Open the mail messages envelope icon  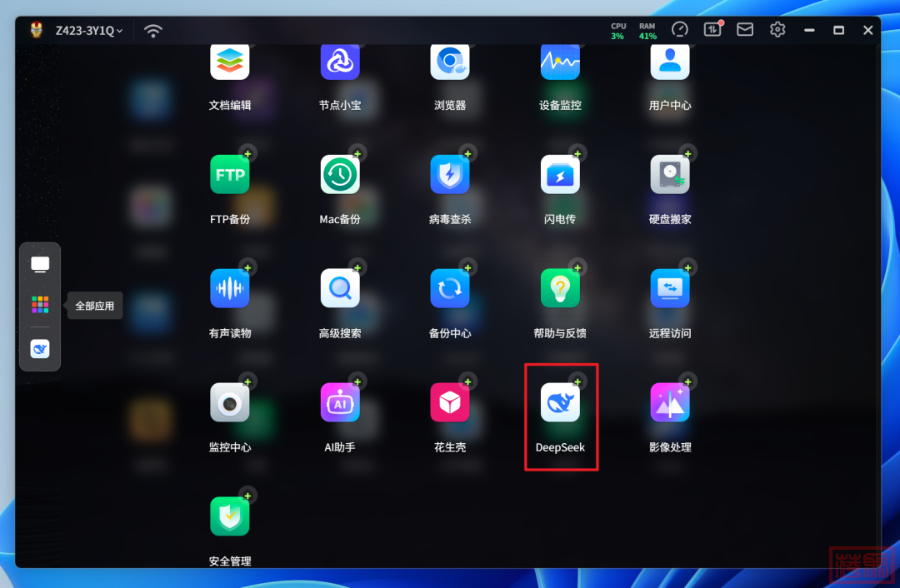(x=745, y=29)
